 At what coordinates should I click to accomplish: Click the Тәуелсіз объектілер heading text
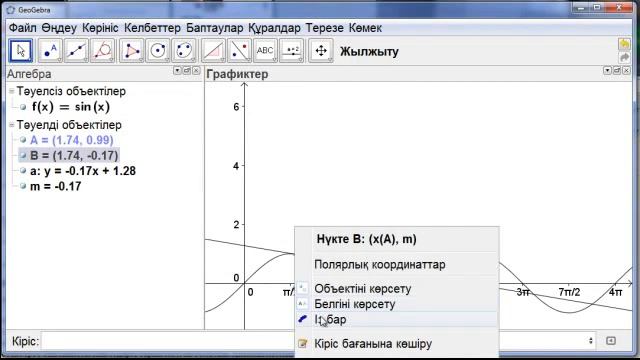71,91
